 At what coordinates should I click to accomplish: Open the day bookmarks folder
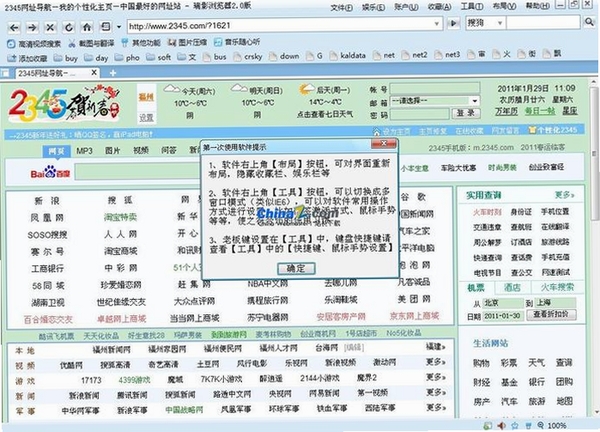click(96, 58)
